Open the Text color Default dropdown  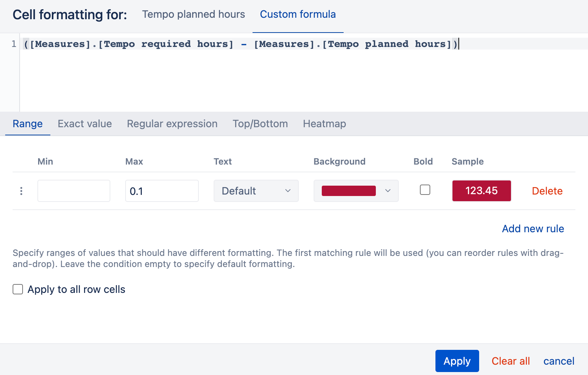256,191
